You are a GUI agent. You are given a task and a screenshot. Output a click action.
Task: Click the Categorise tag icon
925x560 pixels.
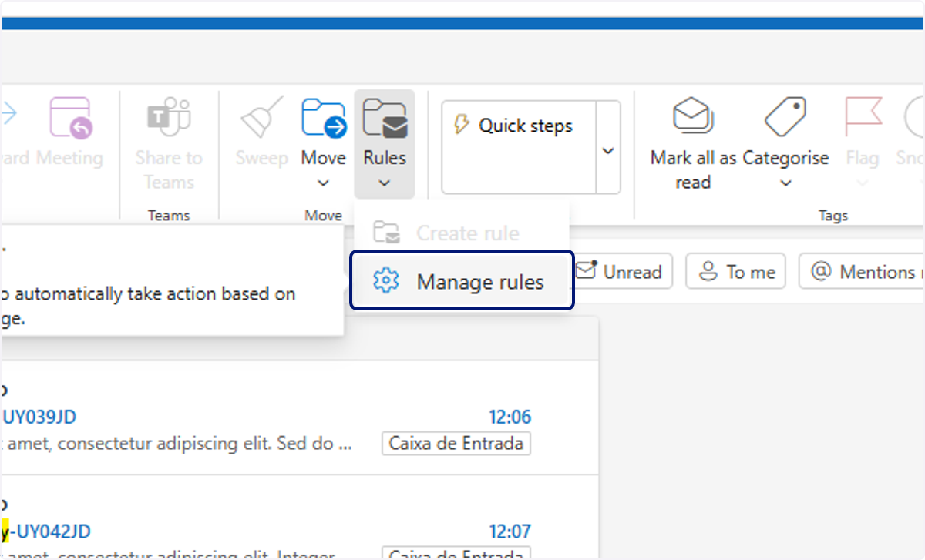[x=785, y=118]
